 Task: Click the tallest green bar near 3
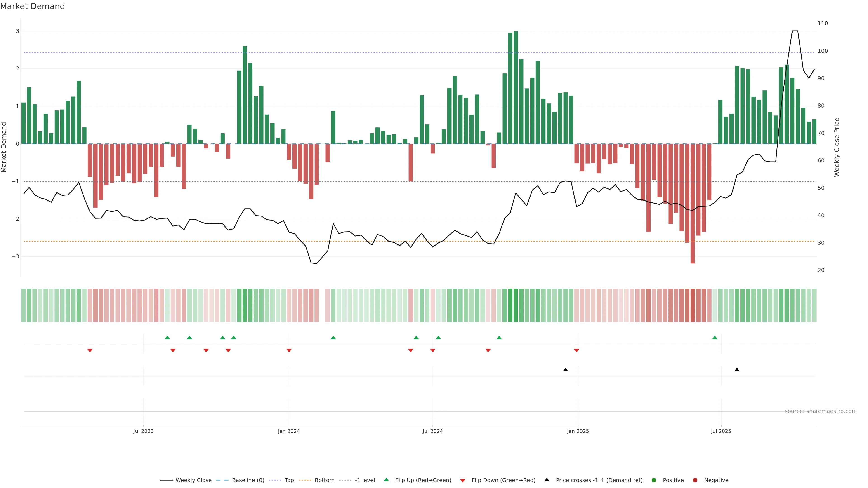click(516, 88)
